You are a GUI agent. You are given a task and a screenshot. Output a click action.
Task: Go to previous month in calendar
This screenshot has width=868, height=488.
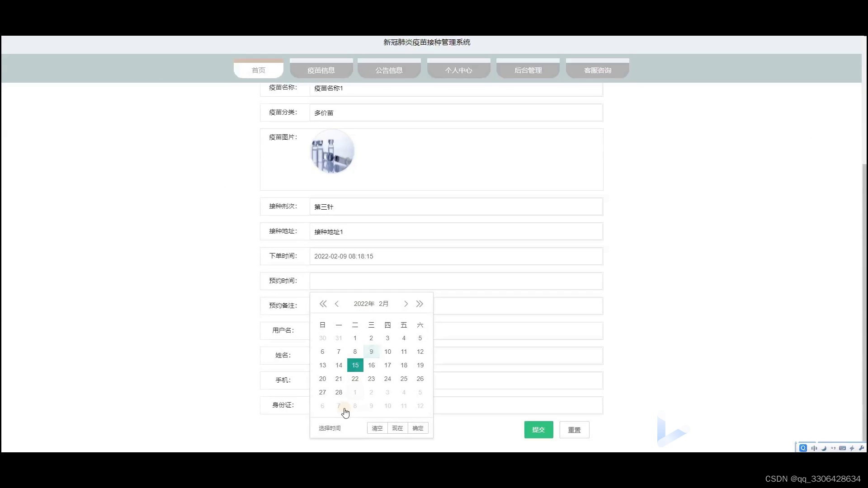point(337,304)
